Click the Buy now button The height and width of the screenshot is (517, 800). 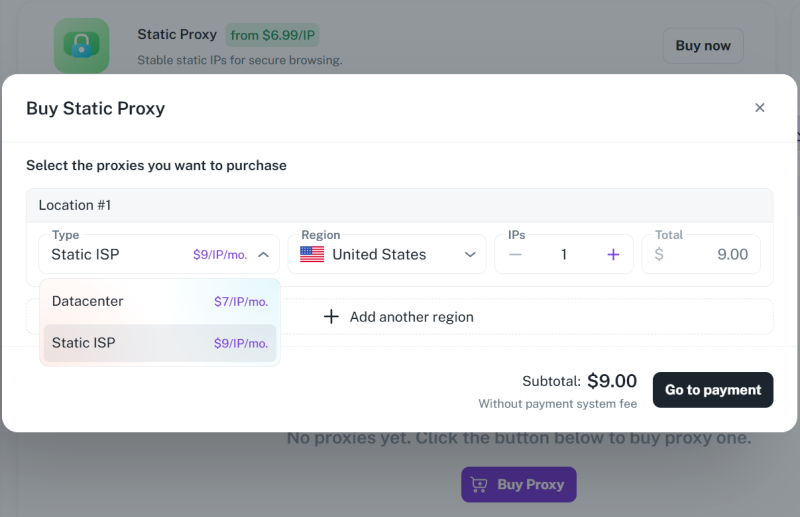702,45
